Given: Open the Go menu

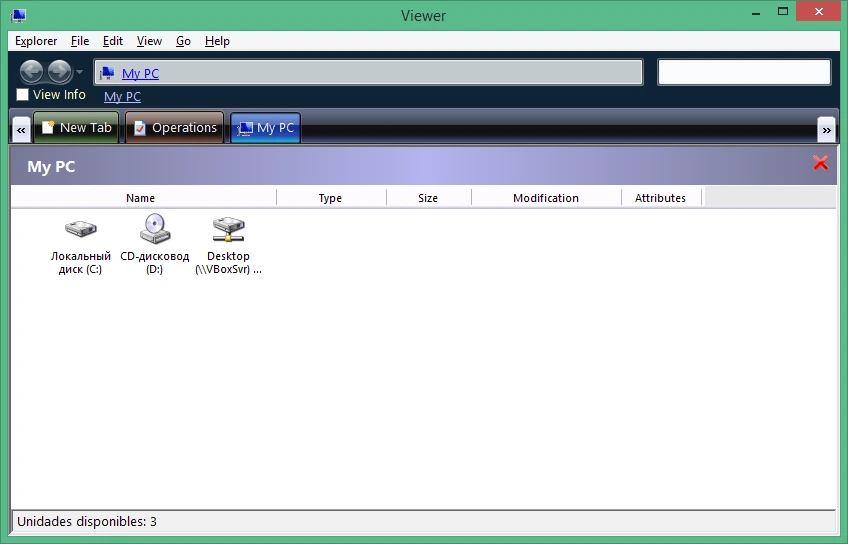Looking at the screenshot, I should 183,41.
